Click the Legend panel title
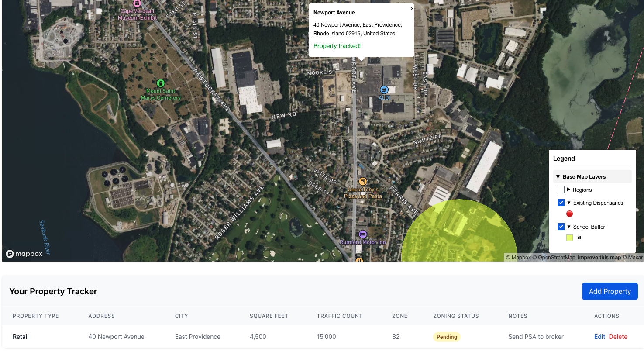This screenshot has width=644, height=355. (x=564, y=159)
